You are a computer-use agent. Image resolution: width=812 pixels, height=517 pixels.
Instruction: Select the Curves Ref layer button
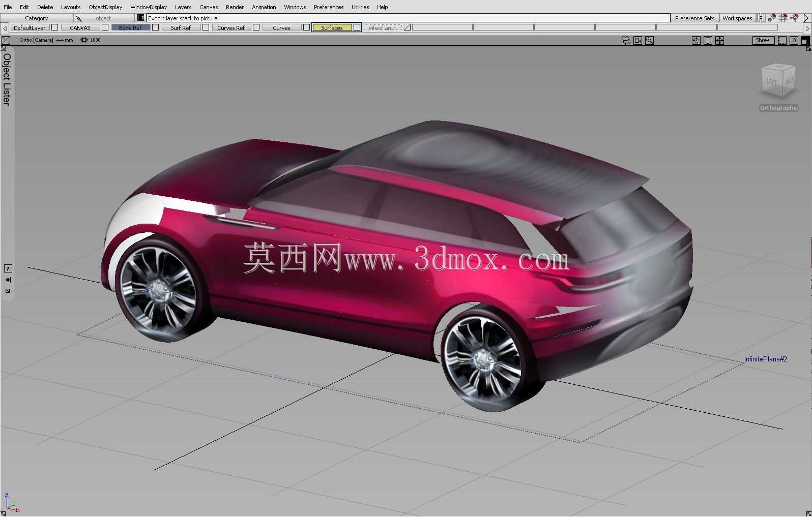point(231,27)
